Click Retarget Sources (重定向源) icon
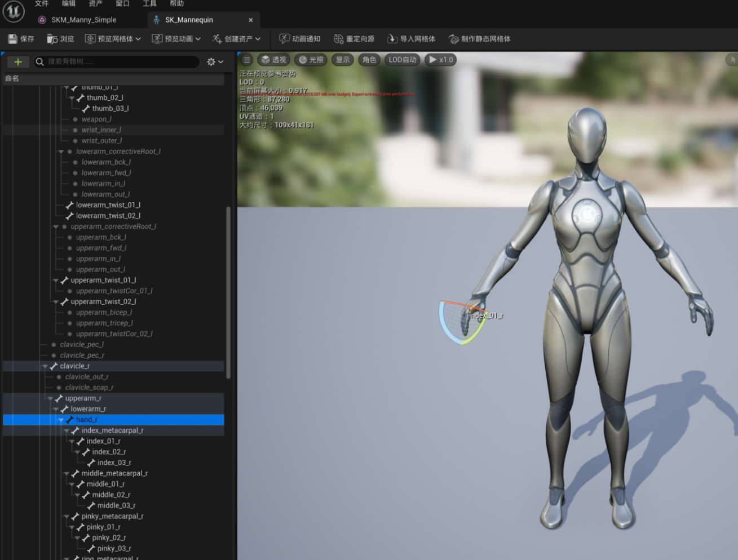 click(338, 39)
